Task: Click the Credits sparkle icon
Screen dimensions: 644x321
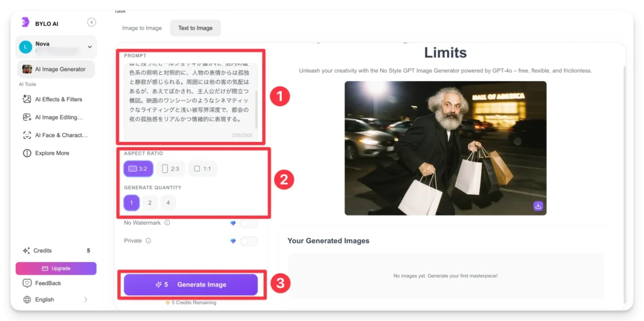Action: (x=26, y=251)
